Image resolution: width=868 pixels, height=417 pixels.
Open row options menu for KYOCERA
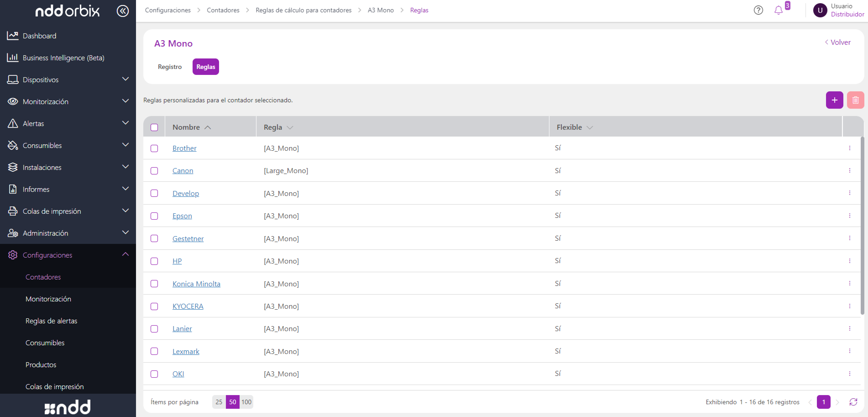[x=850, y=306]
